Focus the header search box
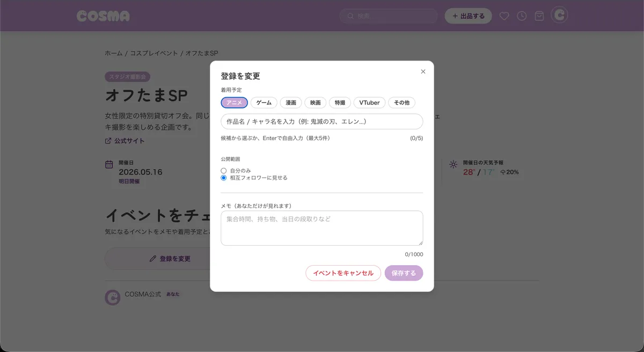 [389, 16]
